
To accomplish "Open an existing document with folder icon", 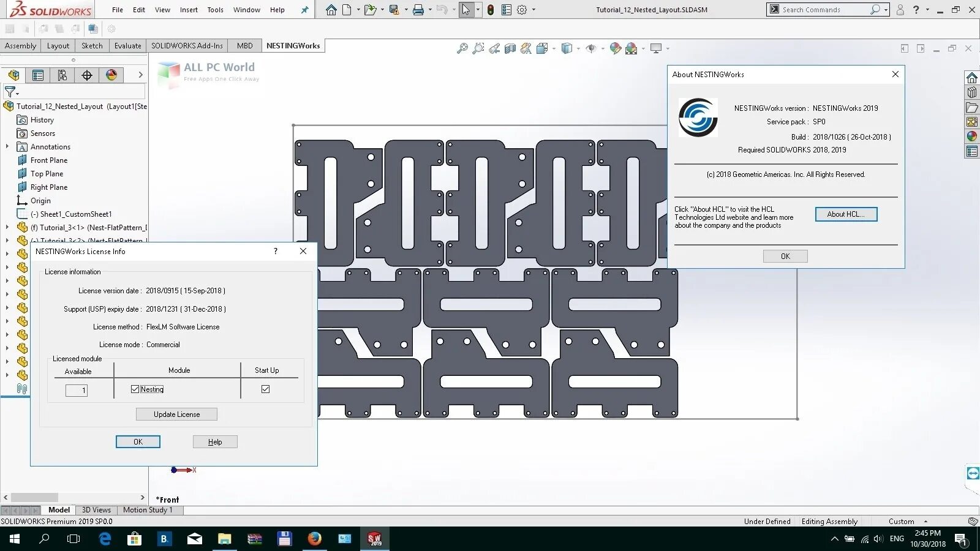I will click(x=369, y=10).
